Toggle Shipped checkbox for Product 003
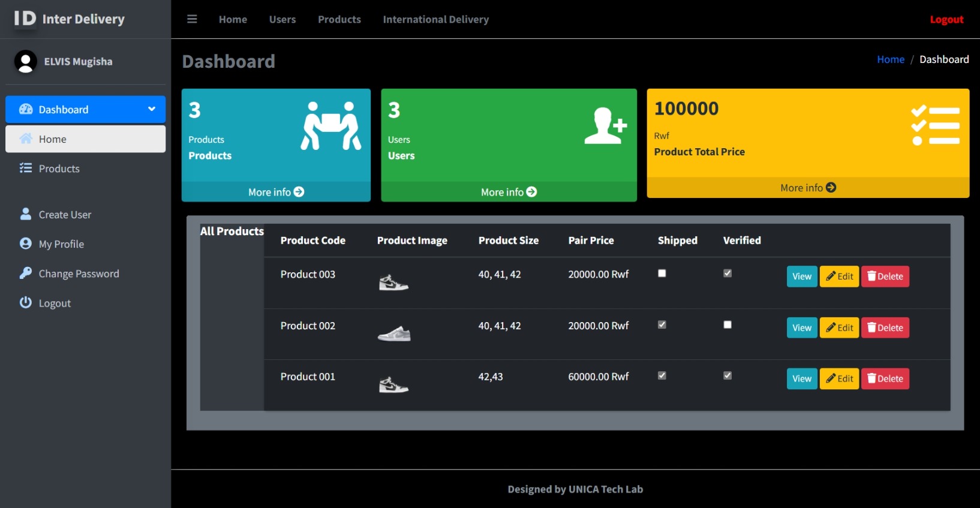This screenshot has height=508, width=980. click(x=662, y=273)
